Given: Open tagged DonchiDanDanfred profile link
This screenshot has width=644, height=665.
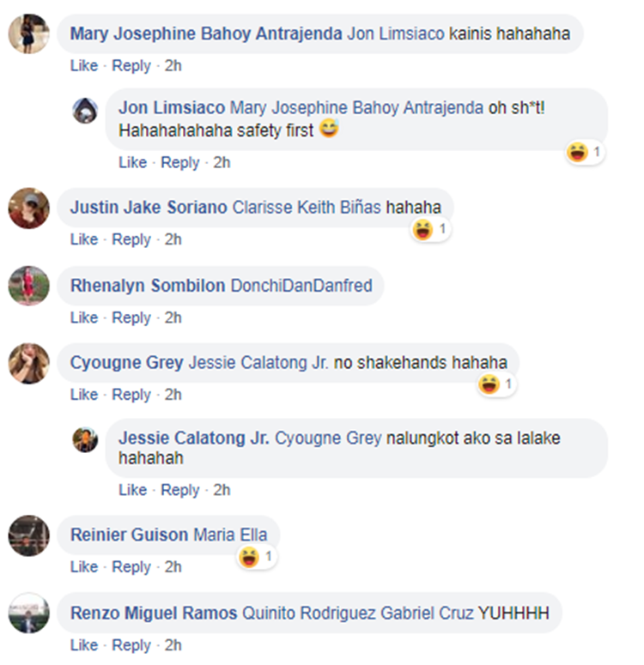Looking at the screenshot, I should click(301, 286).
